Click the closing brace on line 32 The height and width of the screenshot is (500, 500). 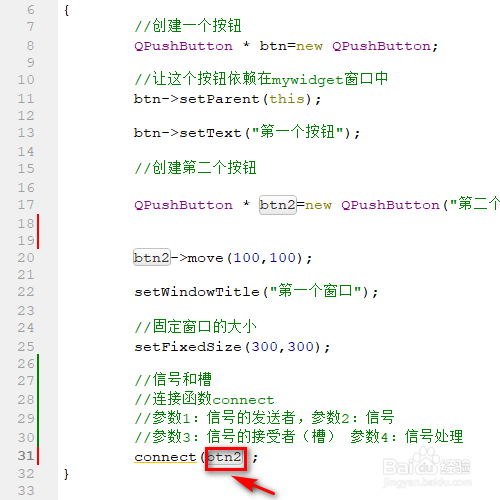(x=66, y=474)
